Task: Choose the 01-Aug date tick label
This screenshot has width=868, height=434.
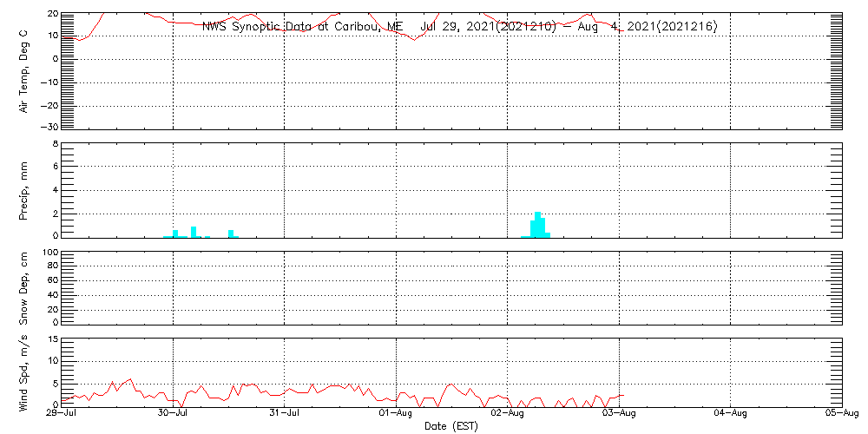Action: (397, 414)
